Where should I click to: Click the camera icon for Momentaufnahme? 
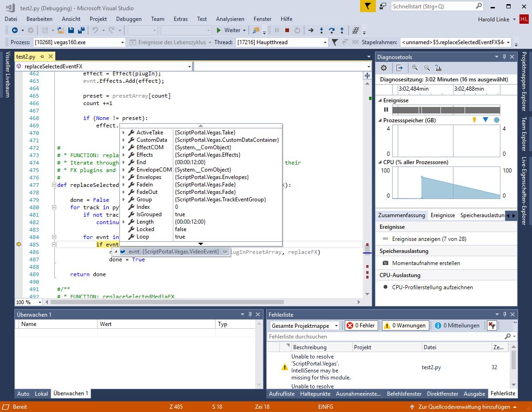pyautogui.click(x=385, y=263)
